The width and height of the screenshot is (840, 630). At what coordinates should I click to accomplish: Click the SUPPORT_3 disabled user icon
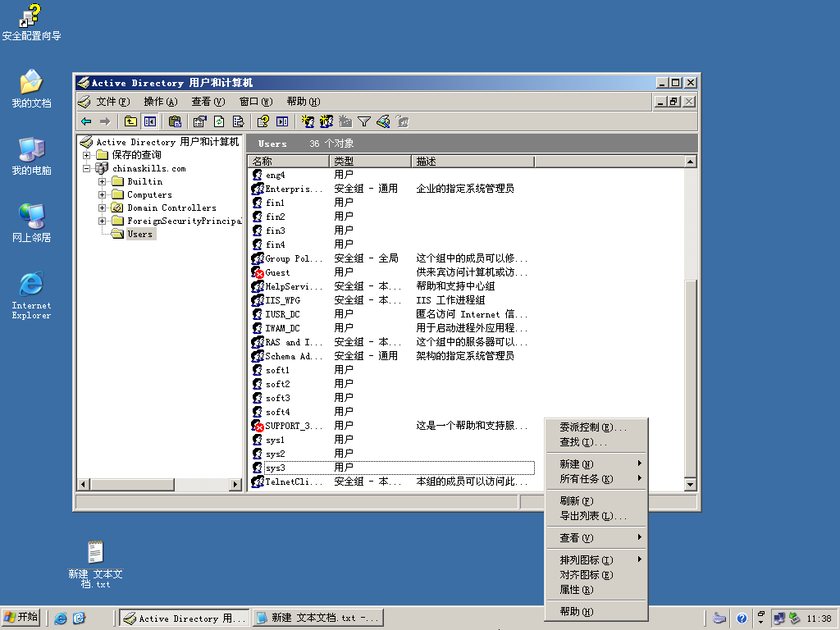(x=258, y=426)
